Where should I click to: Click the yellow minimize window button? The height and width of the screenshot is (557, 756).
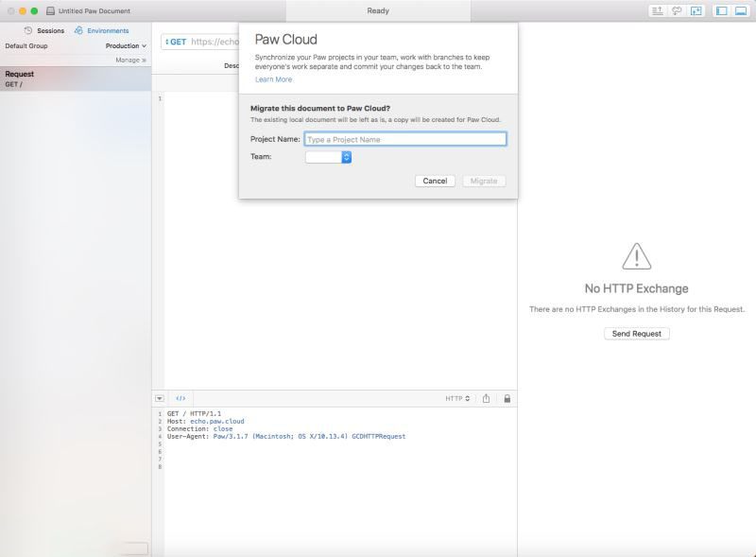coord(23,10)
